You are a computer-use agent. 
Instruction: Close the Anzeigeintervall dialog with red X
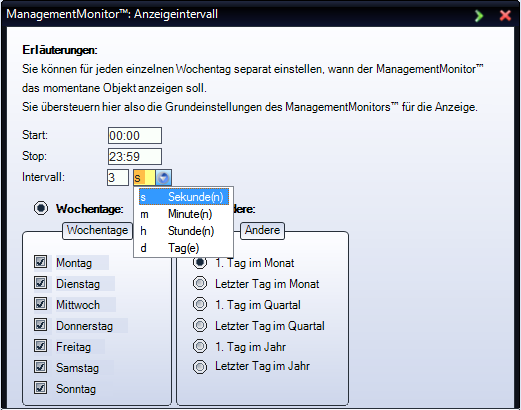pos(505,15)
